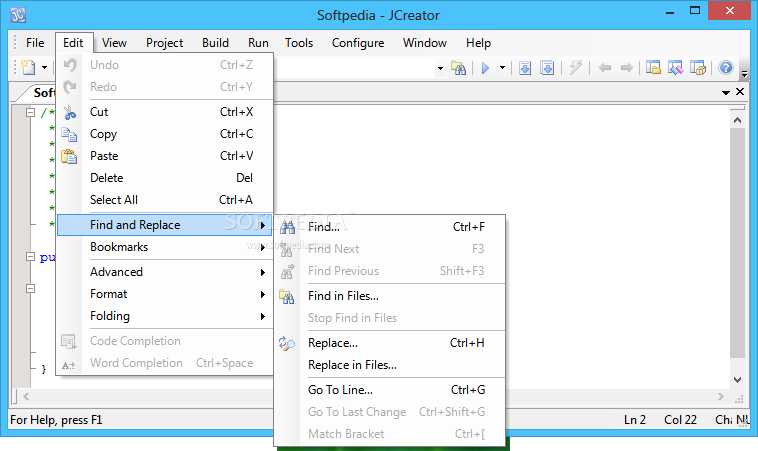Open the document tab list dropdown arrow

coord(726,92)
